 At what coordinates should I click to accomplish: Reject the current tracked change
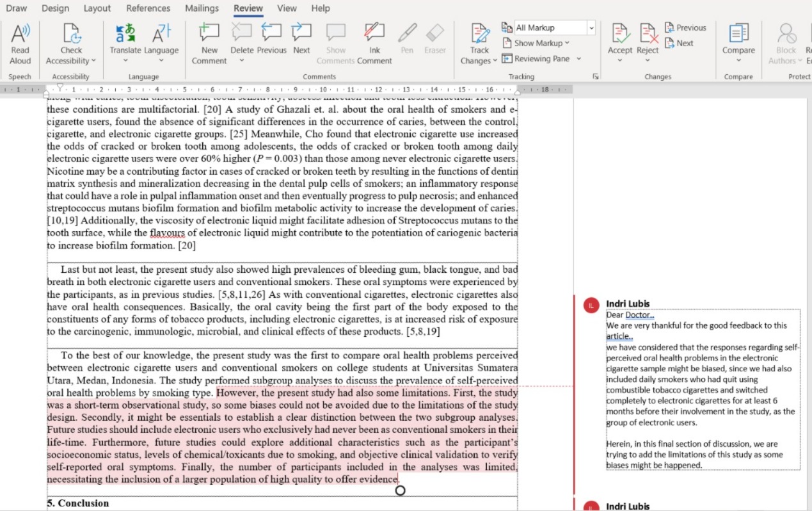coord(648,38)
